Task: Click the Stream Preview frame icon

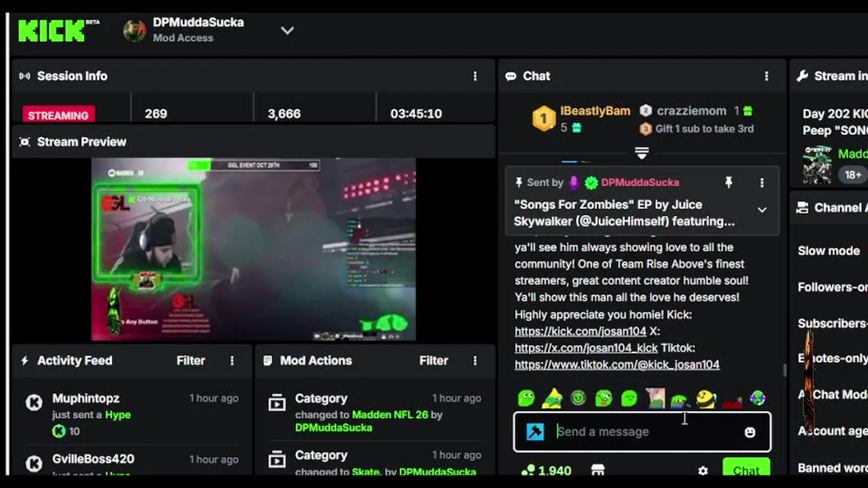Action: point(25,142)
